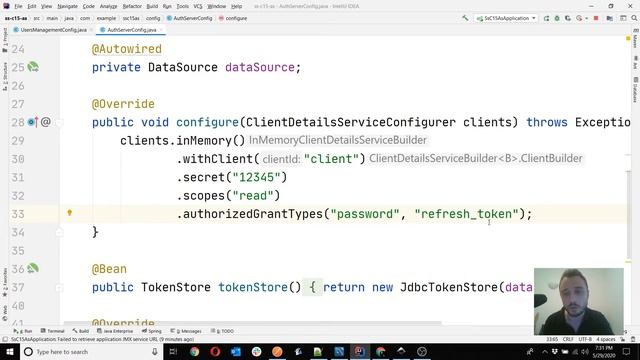This screenshot has width=640, height=360.
Task: Open the SsC15AsApplication run configuration dropdown
Action: click(x=506, y=18)
